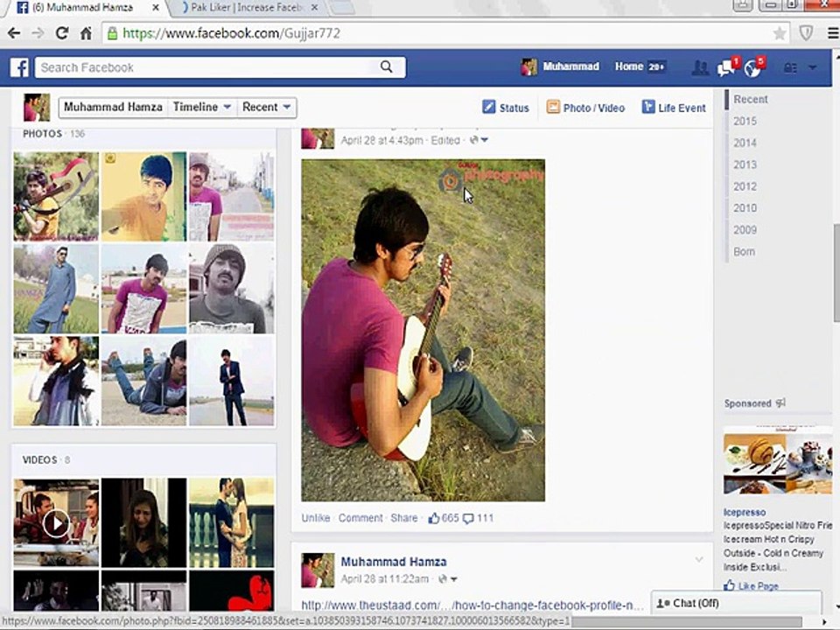Switch to the Pak Liker browser tab
Image resolution: width=840 pixels, height=630 pixels.
click(x=248, y=8)
